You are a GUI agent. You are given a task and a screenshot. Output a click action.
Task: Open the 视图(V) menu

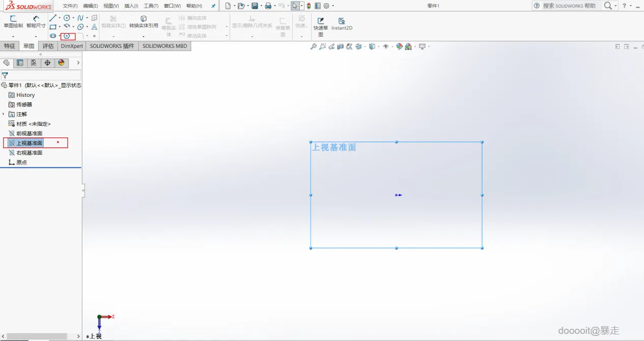111,6
